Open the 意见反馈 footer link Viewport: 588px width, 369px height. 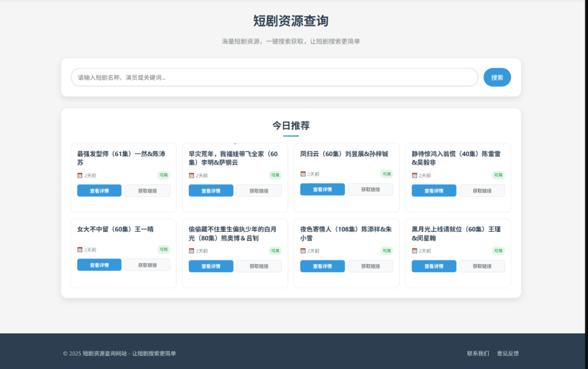pos(509,354)
